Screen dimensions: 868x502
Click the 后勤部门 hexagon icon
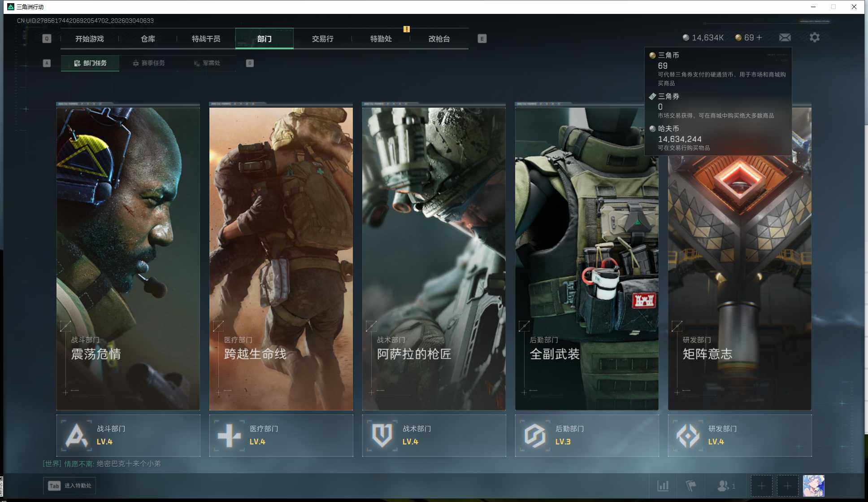pyautogui.click(x=535, y=435)
